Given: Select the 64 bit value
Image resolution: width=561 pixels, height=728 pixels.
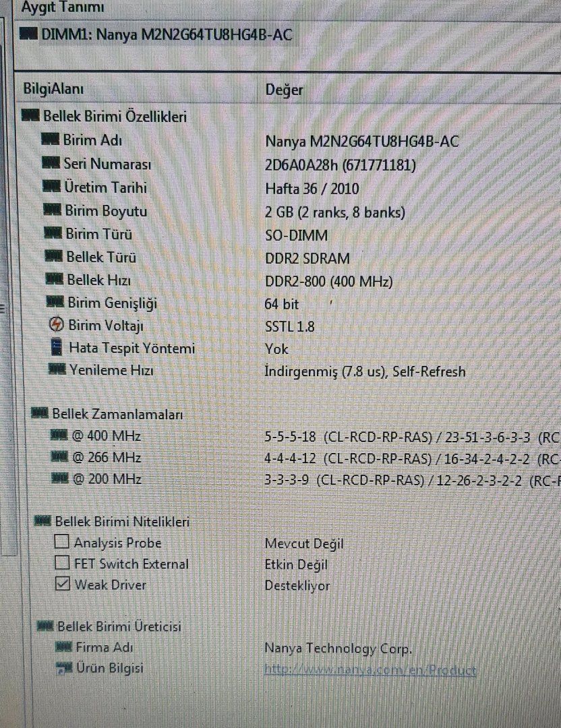Looking at the screenshot, I should point(281,304).
